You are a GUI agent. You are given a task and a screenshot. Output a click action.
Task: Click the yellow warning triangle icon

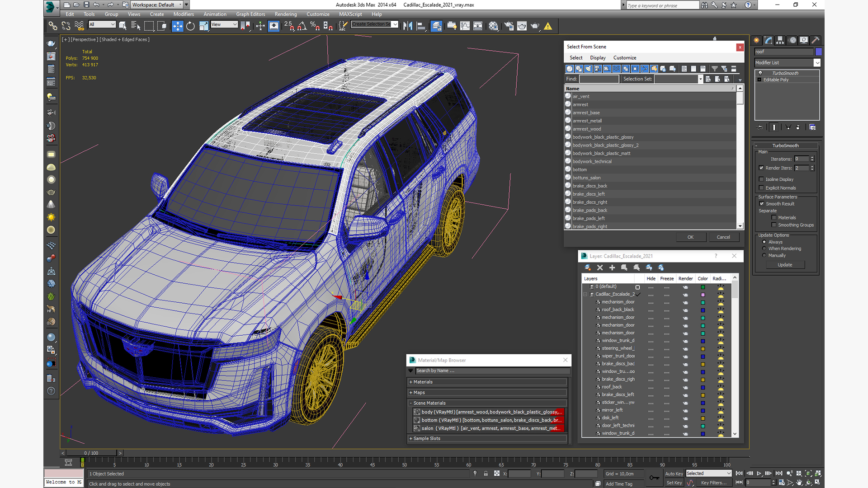point(548,26)
